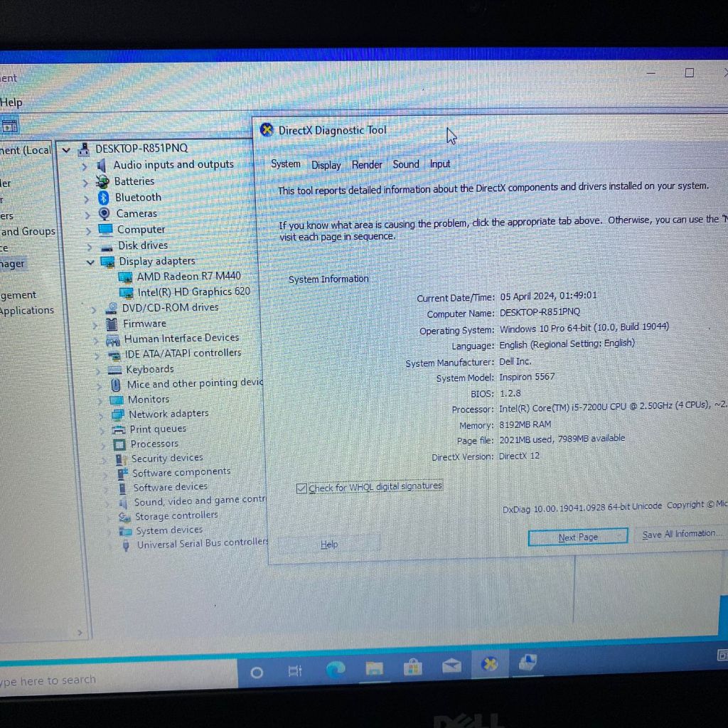
Task: Open Task View from the taskbar
Action: (x=295, y=671)
